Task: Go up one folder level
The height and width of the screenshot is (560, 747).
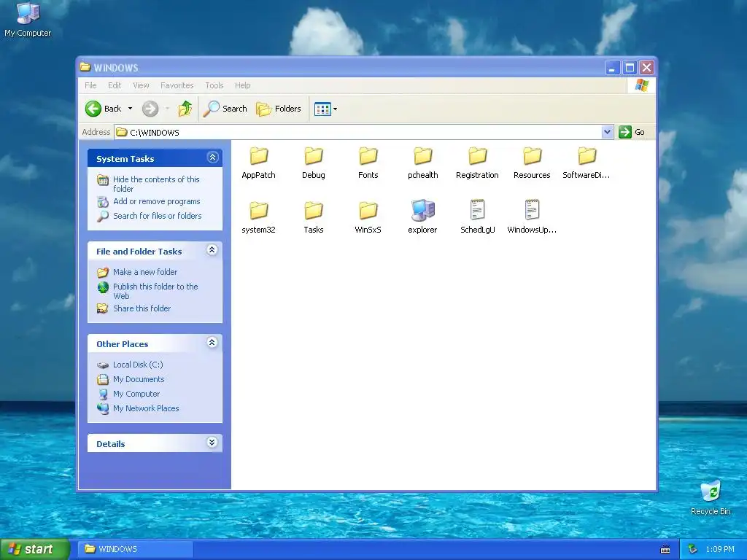Action: 185,109
